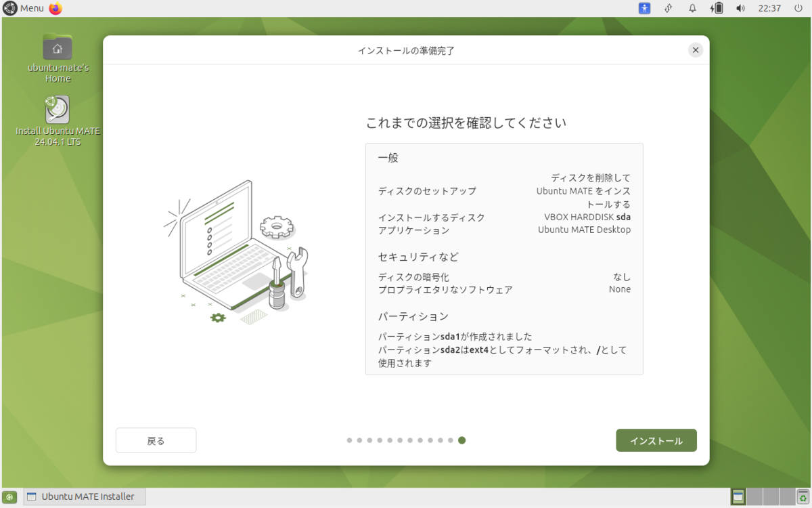Click the インストールするディスク label
The width and height of the screenshot is (812, 508).
tap(432, 217)
